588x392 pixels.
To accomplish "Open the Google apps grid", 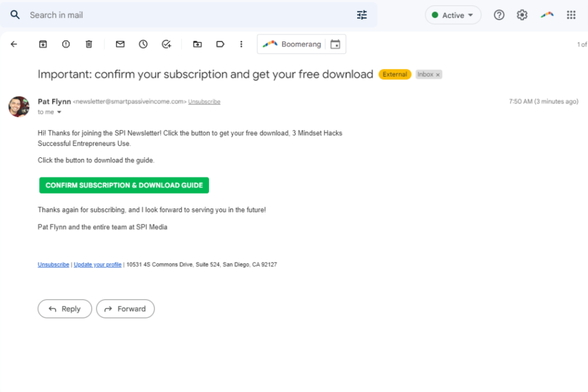I will [x=571, y=15].
